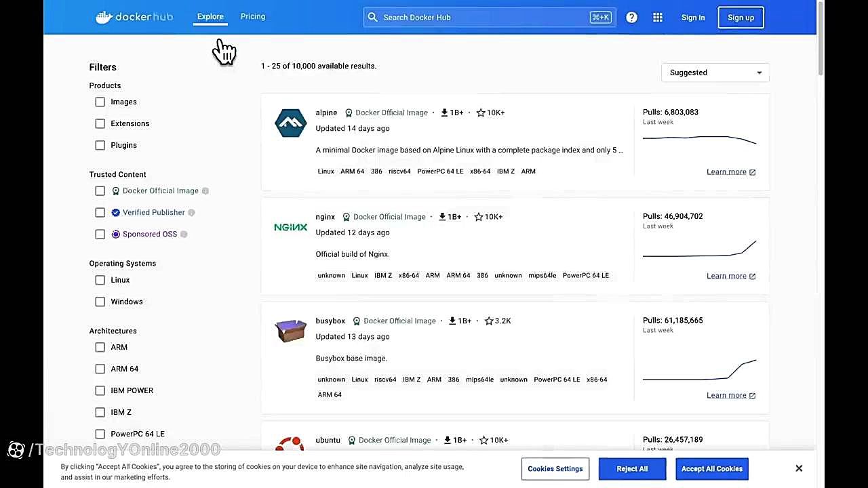Screen dimensions: 868x488
Task: Check the IBM POWER architecture filter
Action: click(x=100, y=390)
